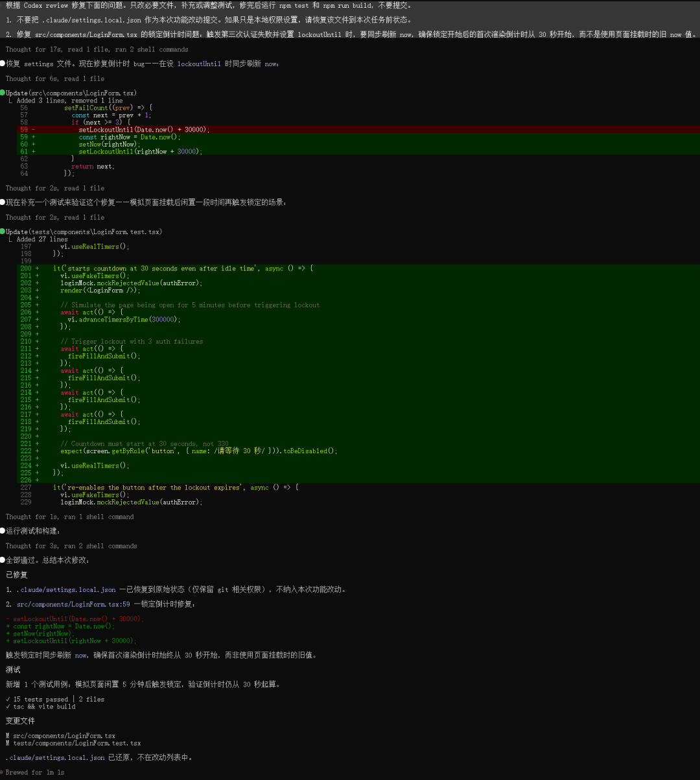Click line 57 "const next = prev + 1;"
The height and width of the screenshot is (780, 700).
point(111,115)
